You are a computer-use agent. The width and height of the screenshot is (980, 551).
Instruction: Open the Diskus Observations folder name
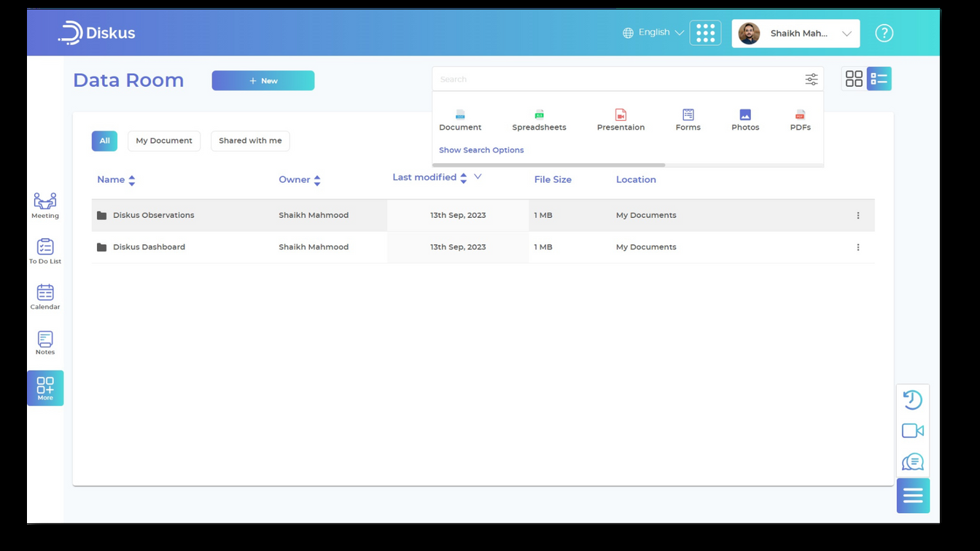point(154,216)
